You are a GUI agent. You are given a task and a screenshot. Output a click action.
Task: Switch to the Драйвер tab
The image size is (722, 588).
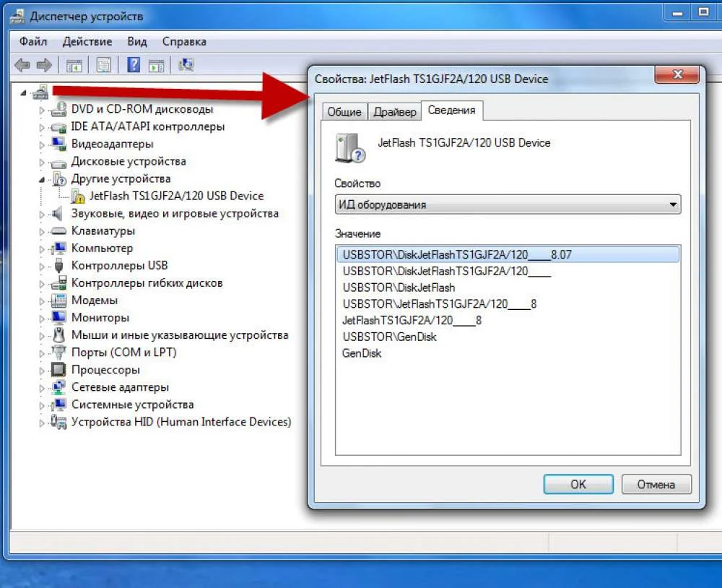coord(395,112)
